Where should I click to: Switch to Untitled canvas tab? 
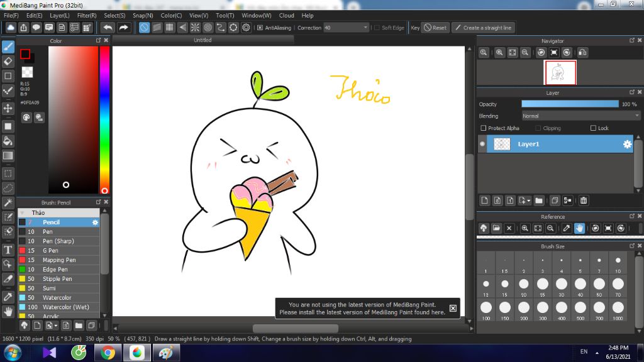(203, 40)
